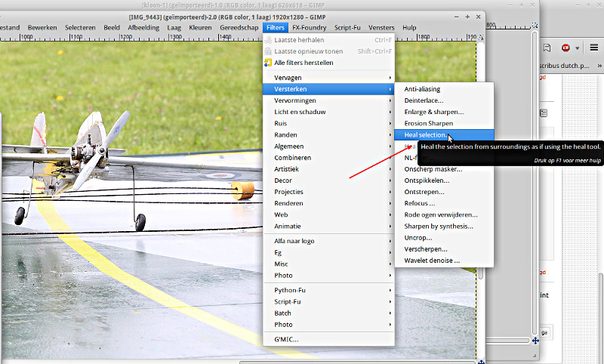Click navigation icon in kloon-1 window corner
Screen dimensions: 604x364
coord(535,341)
